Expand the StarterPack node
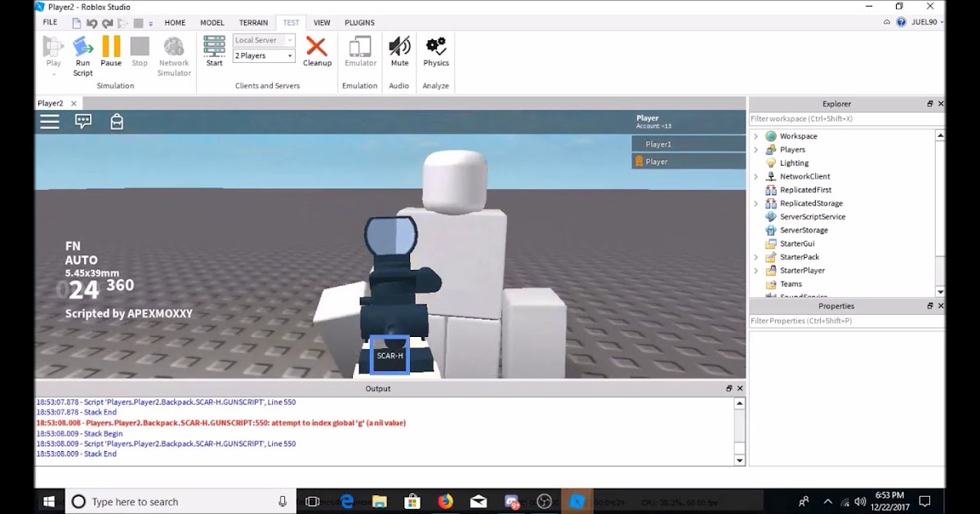Viewport: 980px width, 514px height. tap(755, 257)
